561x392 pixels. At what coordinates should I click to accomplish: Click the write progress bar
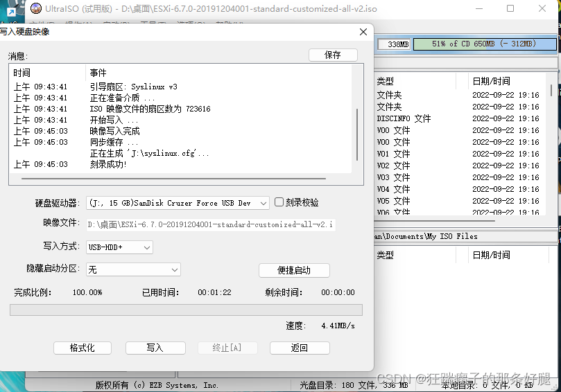pos(186,310)
